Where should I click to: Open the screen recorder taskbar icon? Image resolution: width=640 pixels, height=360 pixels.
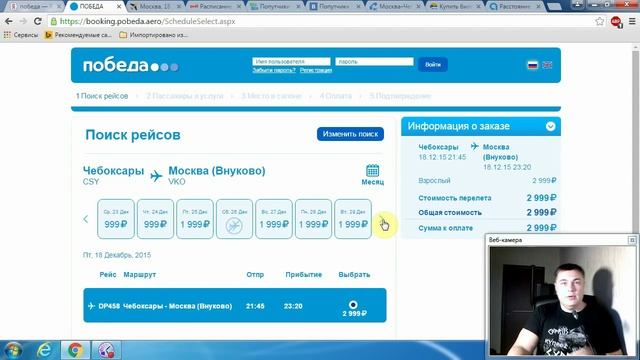pyautogui.click(x=106, y=350)
